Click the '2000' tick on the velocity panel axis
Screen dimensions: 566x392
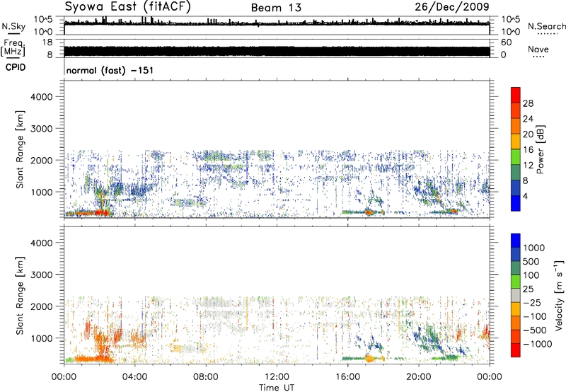tap(42, 306)
